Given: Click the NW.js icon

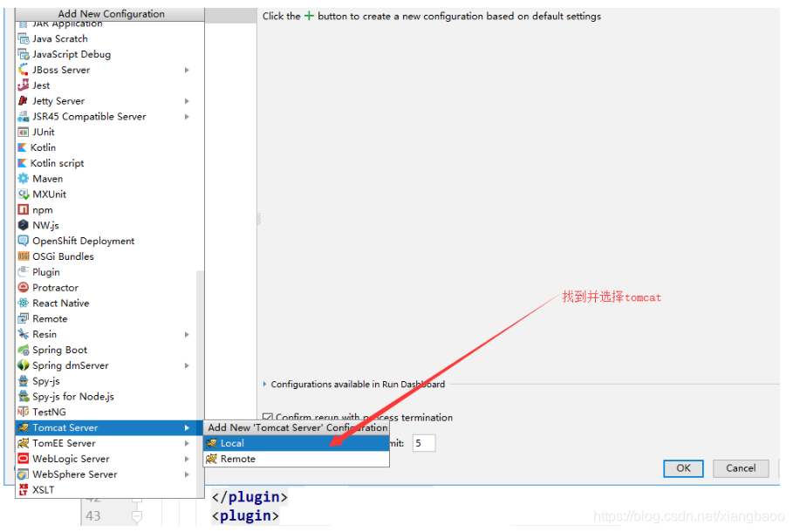Looking at the screenshot, I should [24, 226].
